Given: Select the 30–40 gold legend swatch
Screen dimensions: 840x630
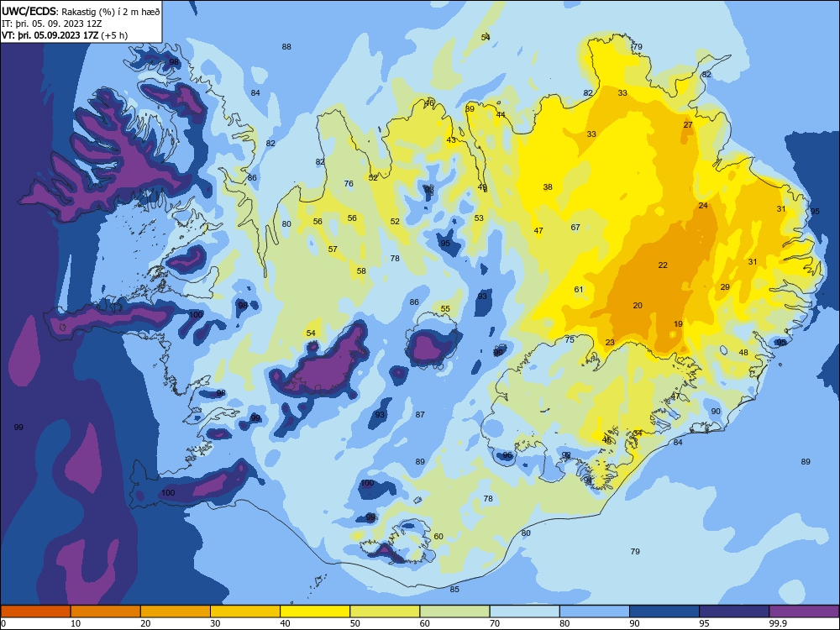Looking at the screenshot, I should 245,612.
